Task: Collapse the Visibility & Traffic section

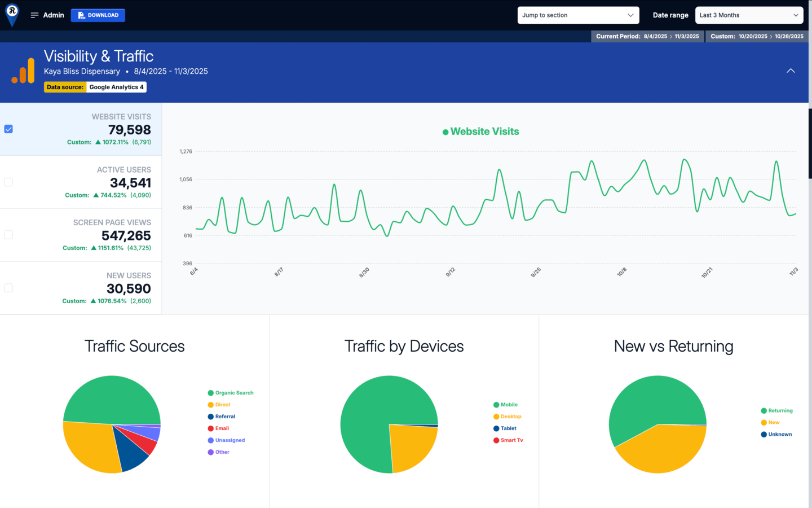Action: click(791, 71)
